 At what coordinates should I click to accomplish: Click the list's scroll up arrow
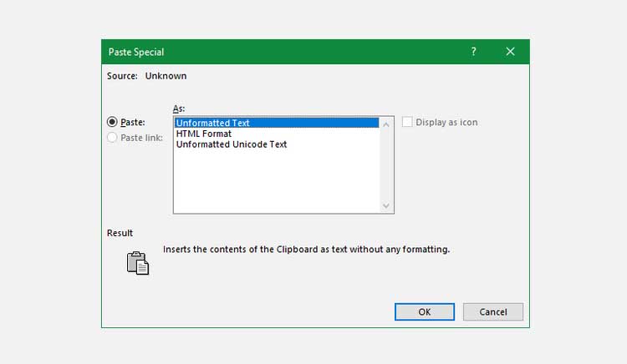click(x=386, y=124)
